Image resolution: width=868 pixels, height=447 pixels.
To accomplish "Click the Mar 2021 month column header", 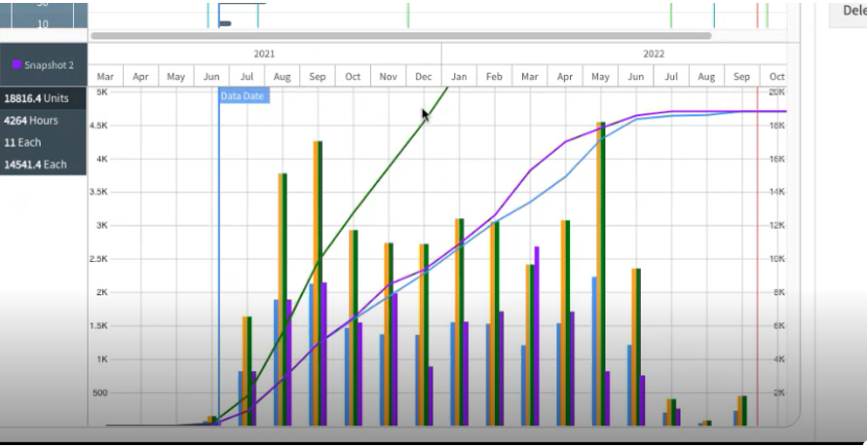I will (x=105, y=76).
